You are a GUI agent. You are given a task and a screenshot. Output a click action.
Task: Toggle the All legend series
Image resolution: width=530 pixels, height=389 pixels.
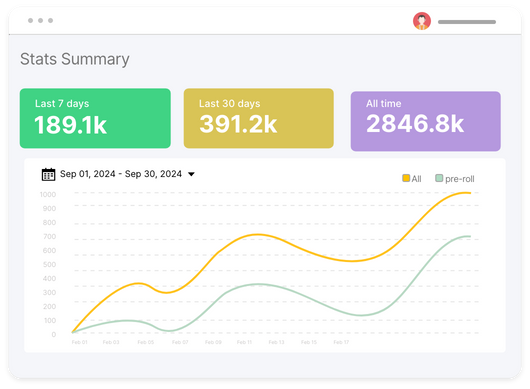(x=412, y=178)
